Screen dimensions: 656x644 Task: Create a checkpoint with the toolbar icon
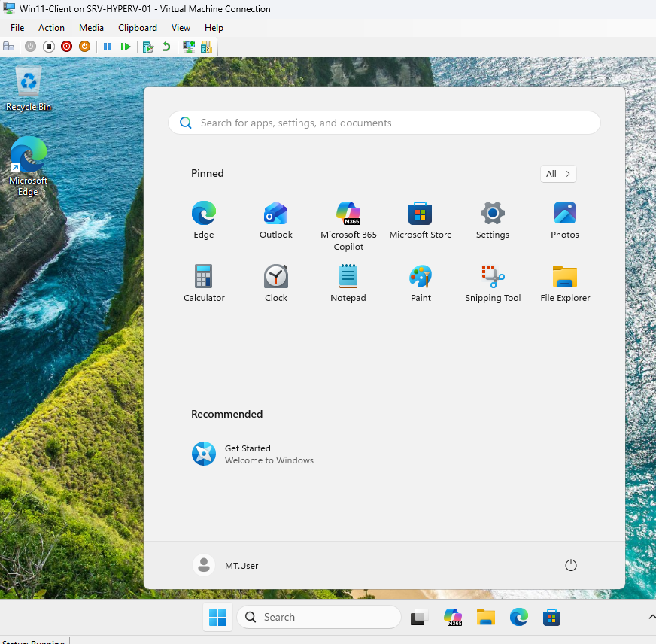pyautogui.click(x=148, y=47)
